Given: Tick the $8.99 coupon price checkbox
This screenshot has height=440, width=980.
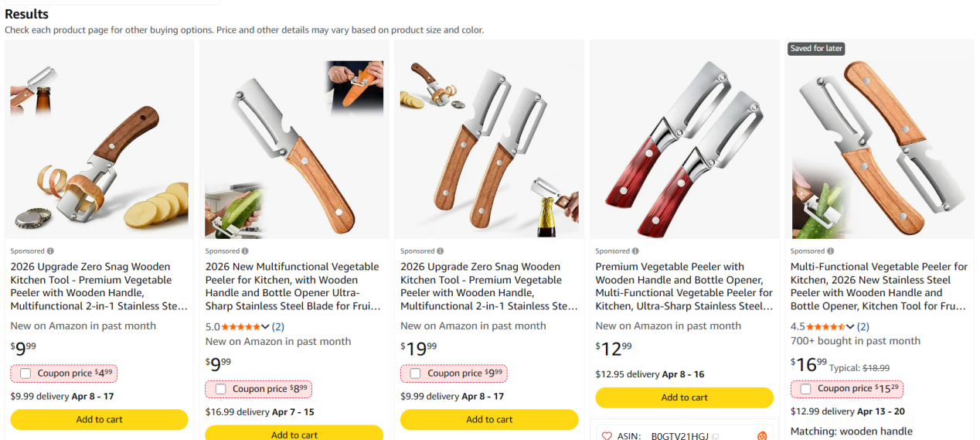Looking at the screenshot, I should click(220, 389).
